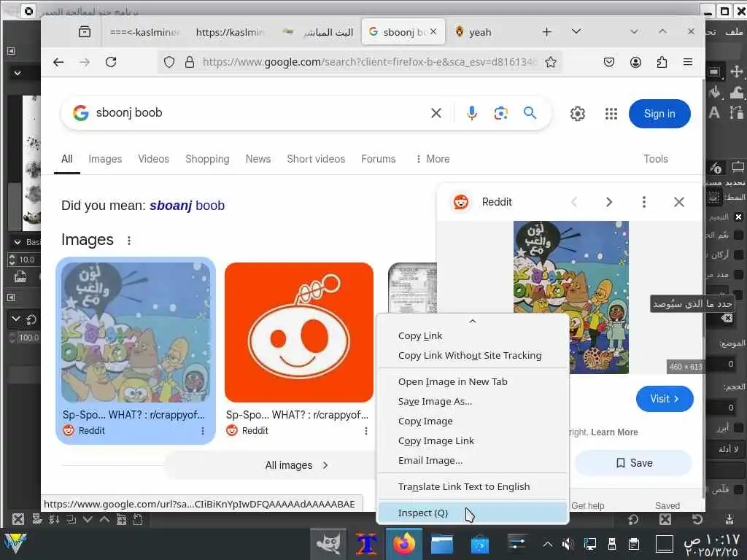Toggle the checked X box in GIMP options
Image resolution: width=747 pixels, height=560 pixels.
click(x=739, y=217)
